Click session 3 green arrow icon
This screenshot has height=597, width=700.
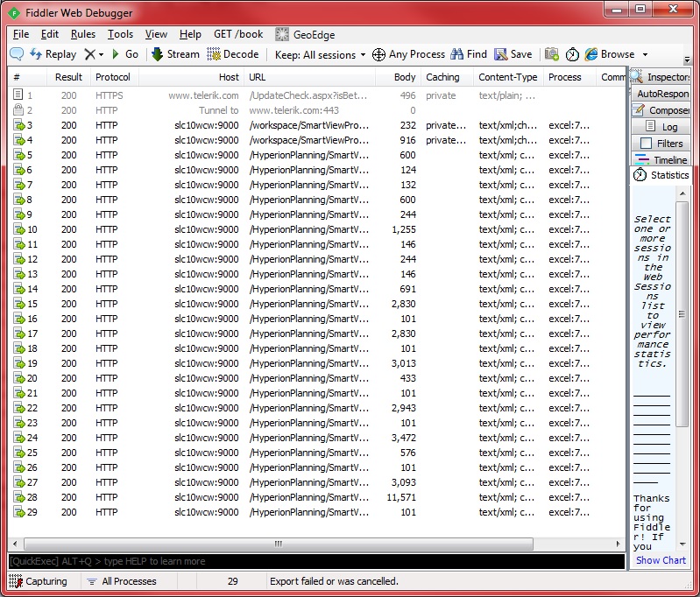18,125
